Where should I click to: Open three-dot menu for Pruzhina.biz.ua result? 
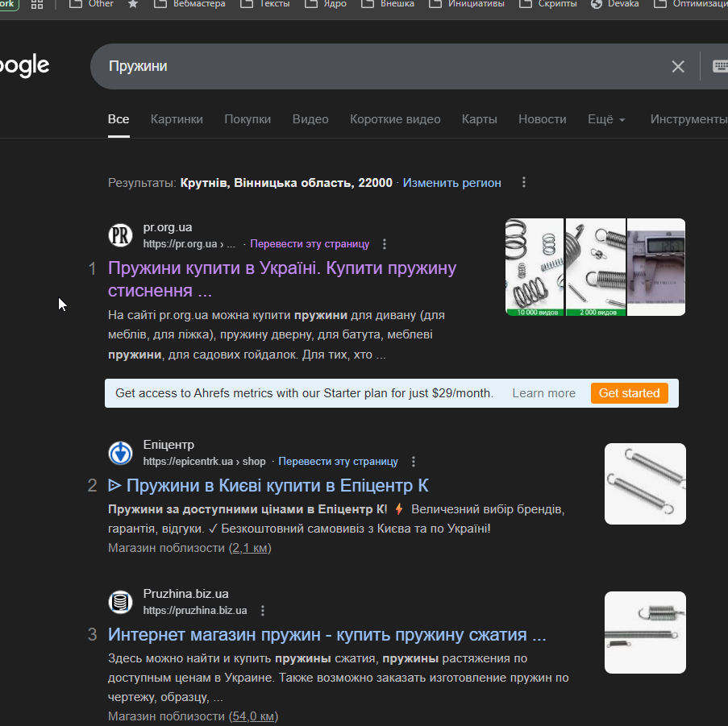click(263, 611)
